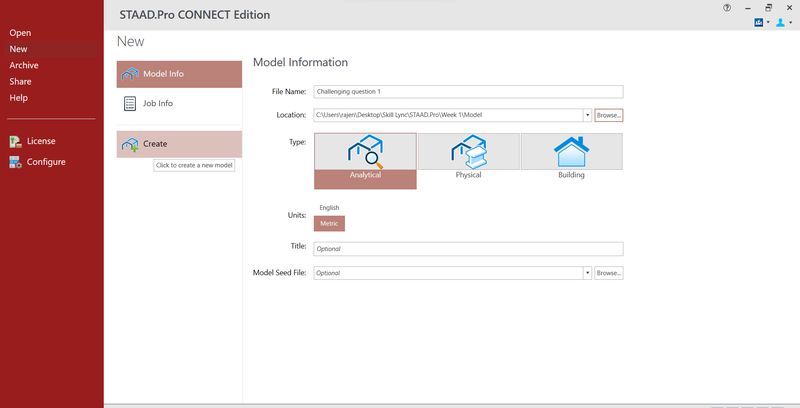Minimize the STAAD.Pro window

point(747,8)
